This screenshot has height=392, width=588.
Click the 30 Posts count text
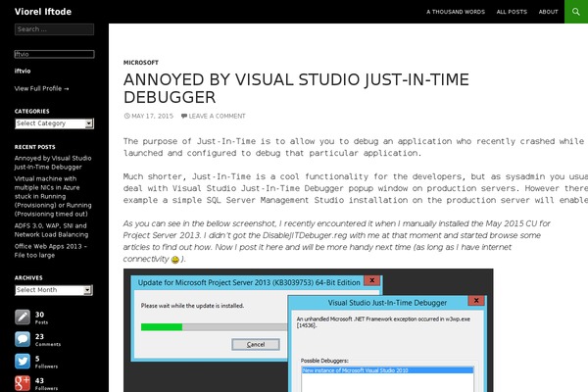pyautogui.click(x=41, y=318)
